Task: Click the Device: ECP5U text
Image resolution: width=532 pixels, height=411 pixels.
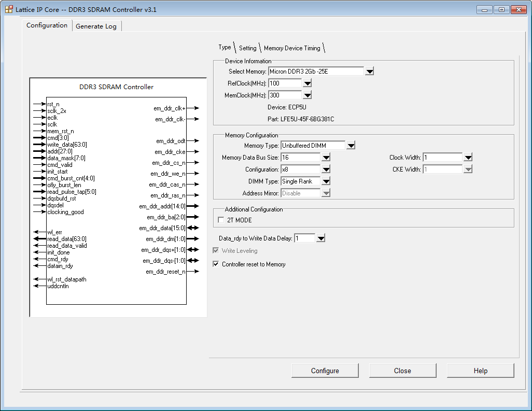Action: click(x=287, y=107)
